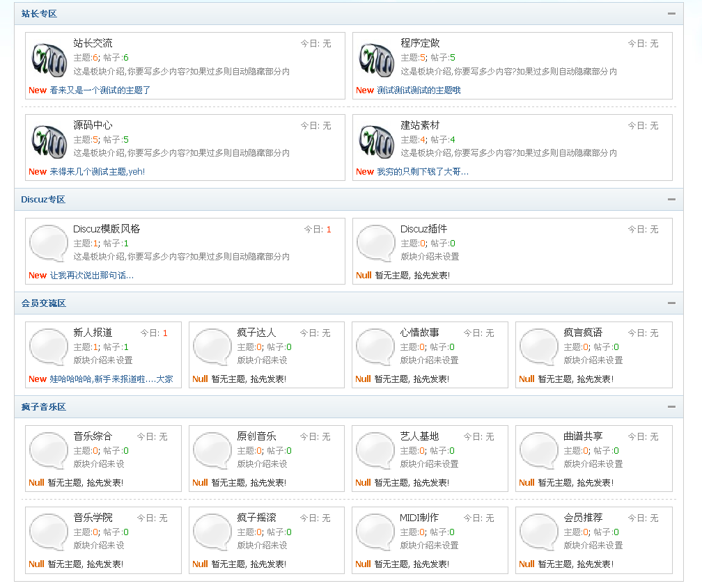Open latest post 娃哈哈哈哈,新手来报道啦
Screen dimensions: 702x588
click(x=111, y=379)
